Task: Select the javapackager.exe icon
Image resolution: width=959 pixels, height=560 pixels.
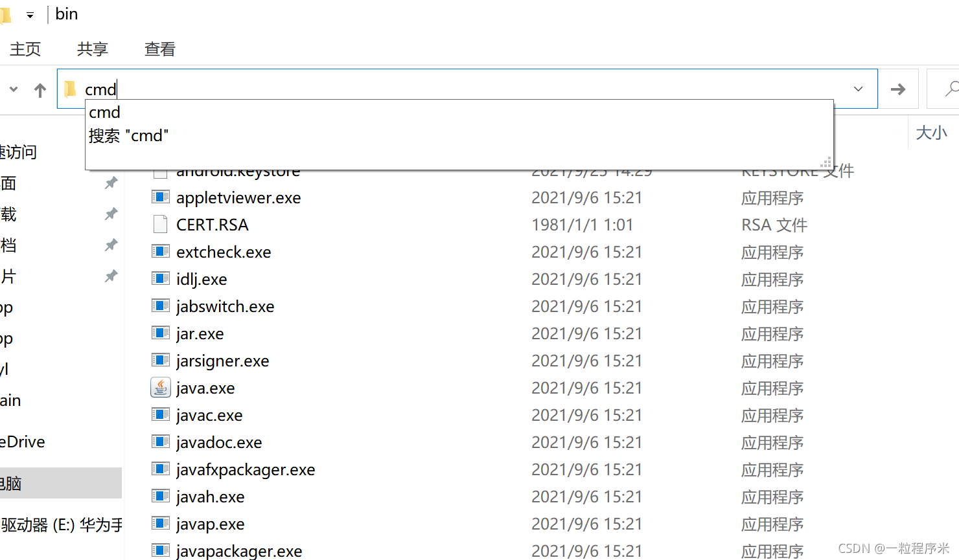Action: pos(161,550)
